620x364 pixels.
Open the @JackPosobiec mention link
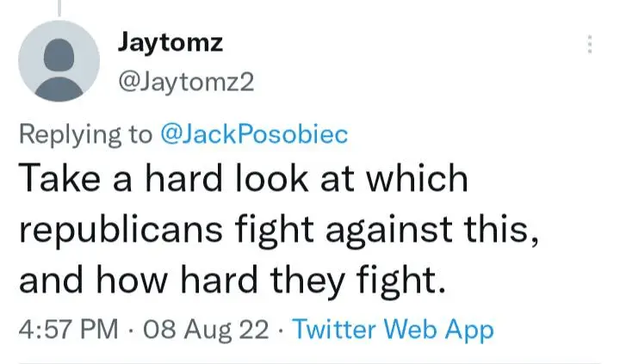pyautogui.click(x=255, y=134)
